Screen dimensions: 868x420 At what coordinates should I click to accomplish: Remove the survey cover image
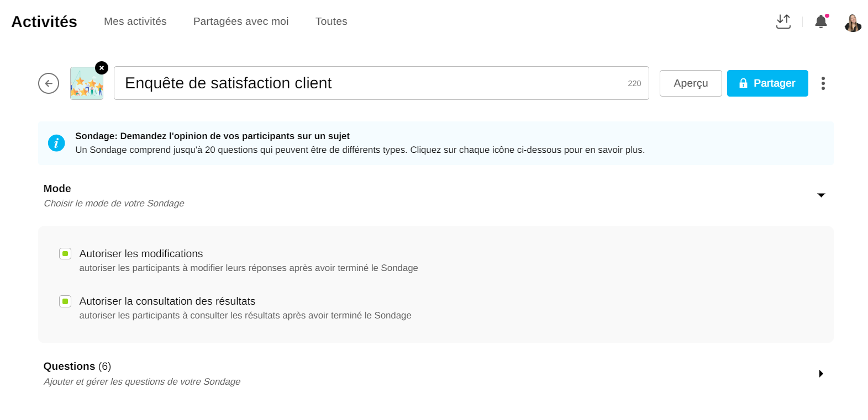click(x=102, y=68)
